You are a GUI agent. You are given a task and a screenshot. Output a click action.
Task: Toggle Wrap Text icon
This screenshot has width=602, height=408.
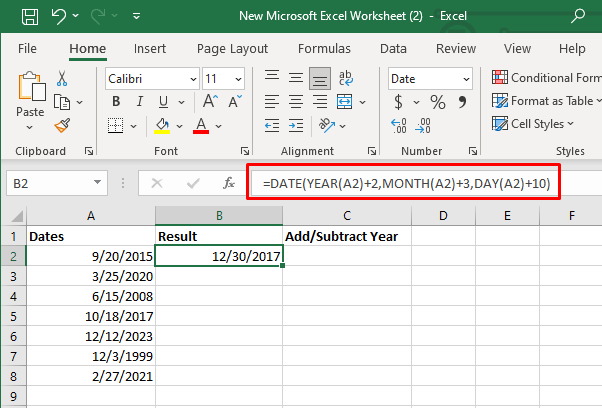coord(346,78)
